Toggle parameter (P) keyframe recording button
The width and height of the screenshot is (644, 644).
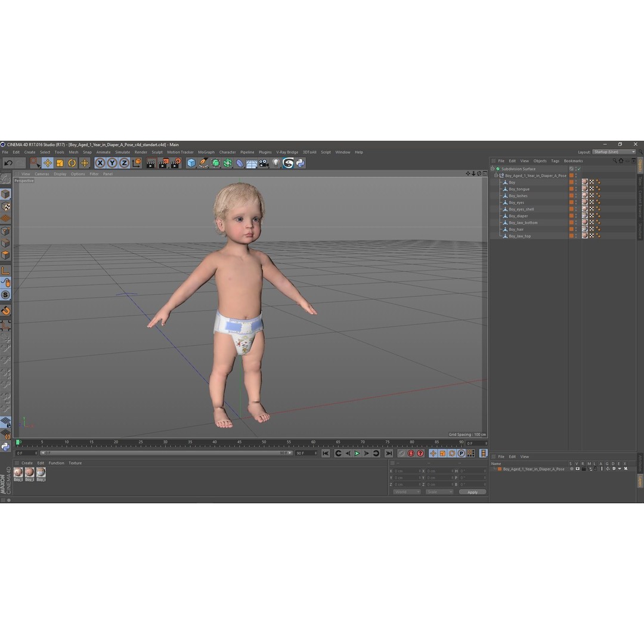[x=461, y=453]
